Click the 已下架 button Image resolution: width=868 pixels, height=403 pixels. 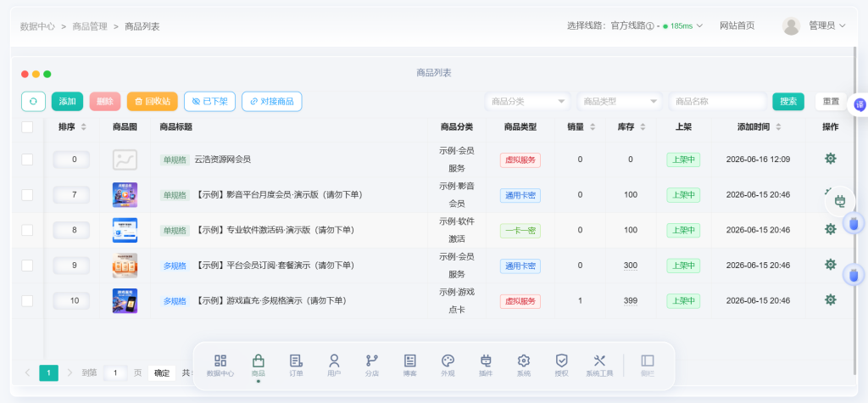(x=210, y=102)
